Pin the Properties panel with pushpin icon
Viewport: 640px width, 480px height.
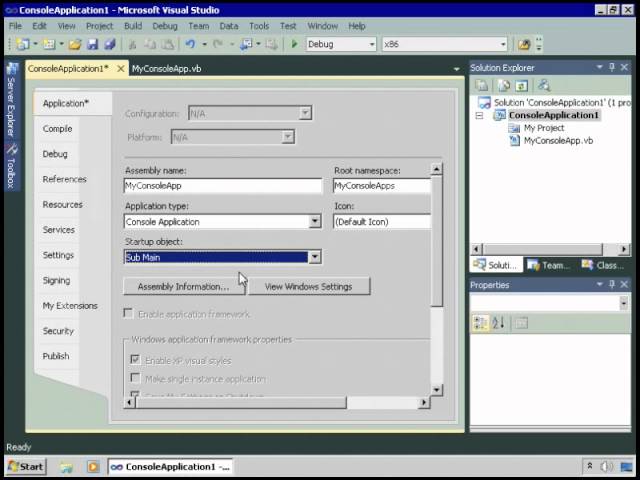pos(611,284)
